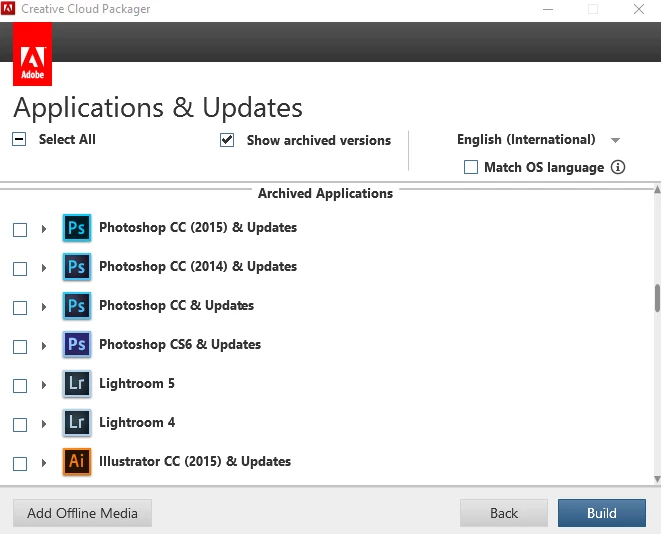Screen dimensions: 661x534
Task: Click the Photoshop CC (2014) app icon
Action: (x=77, y=267)
